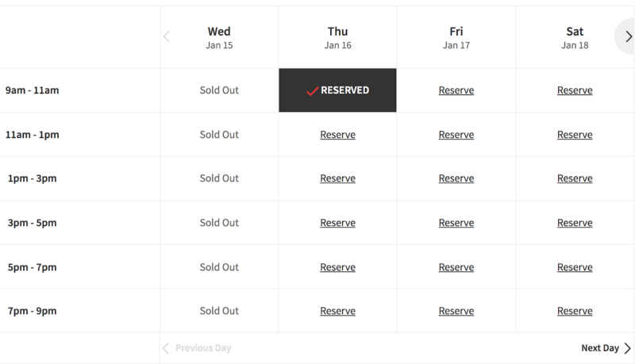Viewport: 635px width, 364px height.
Task: Click the Next Day chevron arrow
Action: pos(627,348)
